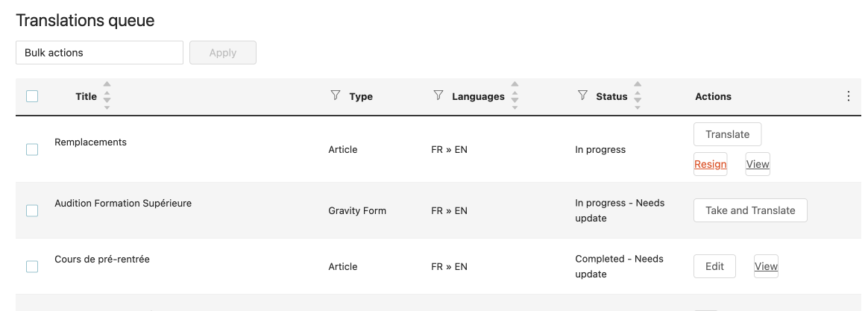This screenshot has height=311, width=868.
Task: Open the Languages column filter icon
Action: coord(438,95)
